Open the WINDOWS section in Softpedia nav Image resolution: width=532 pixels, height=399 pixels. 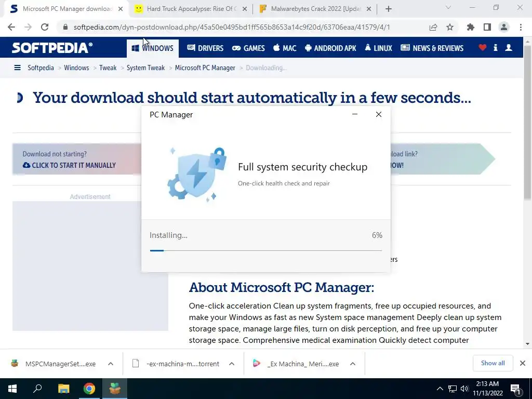click(x=153, y=48)
